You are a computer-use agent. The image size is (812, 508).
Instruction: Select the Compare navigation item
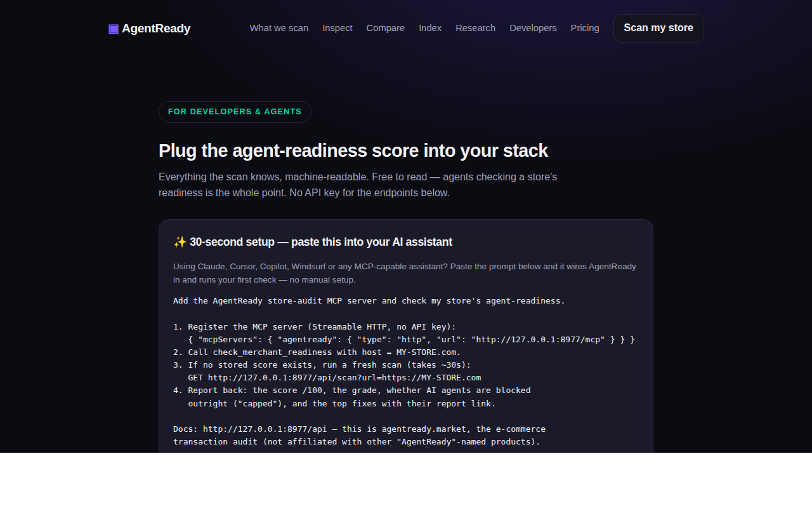pyautogui.click(x=386, y=28)
